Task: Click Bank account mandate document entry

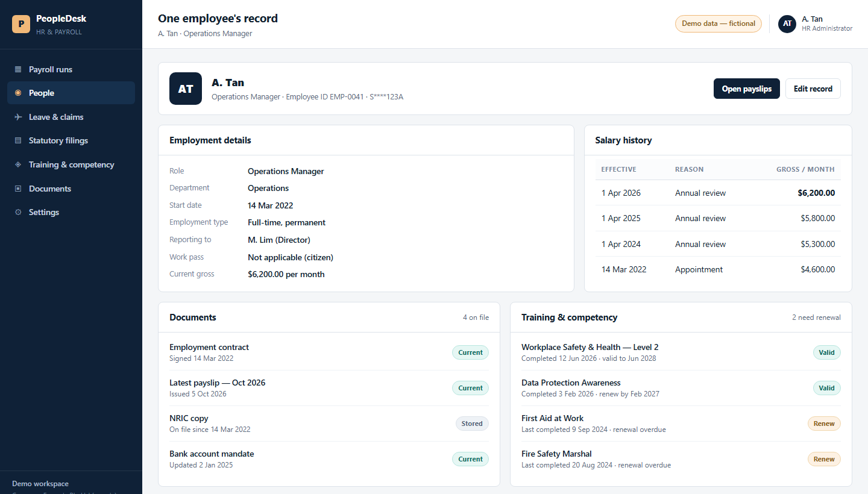Action: [329, 459]
